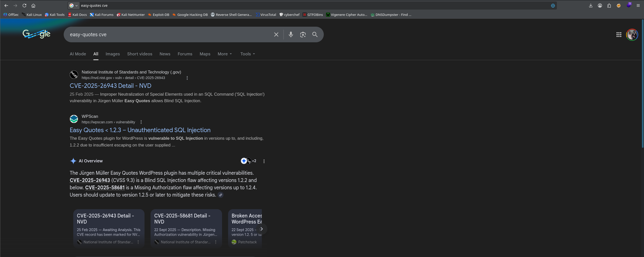644x257 pixels.
Task: Open the browser hamburger menu
Action: pos(638,5)
